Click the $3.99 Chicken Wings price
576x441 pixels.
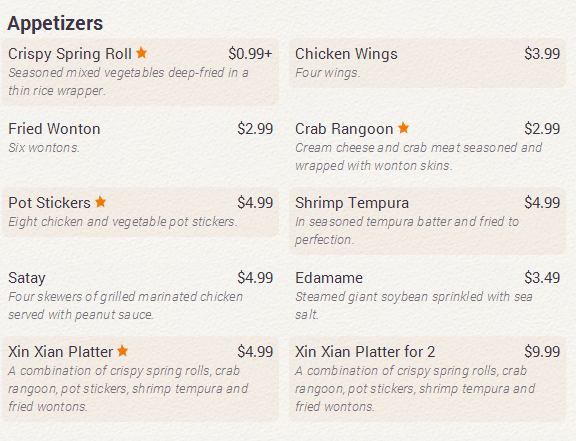click(x=542, y=54)
